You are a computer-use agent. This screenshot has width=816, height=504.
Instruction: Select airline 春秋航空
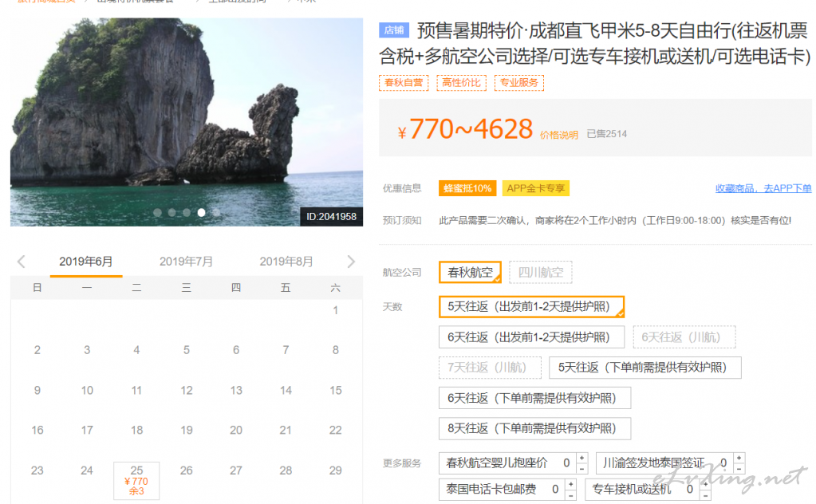pyautogui.click(x=470, y=272)
